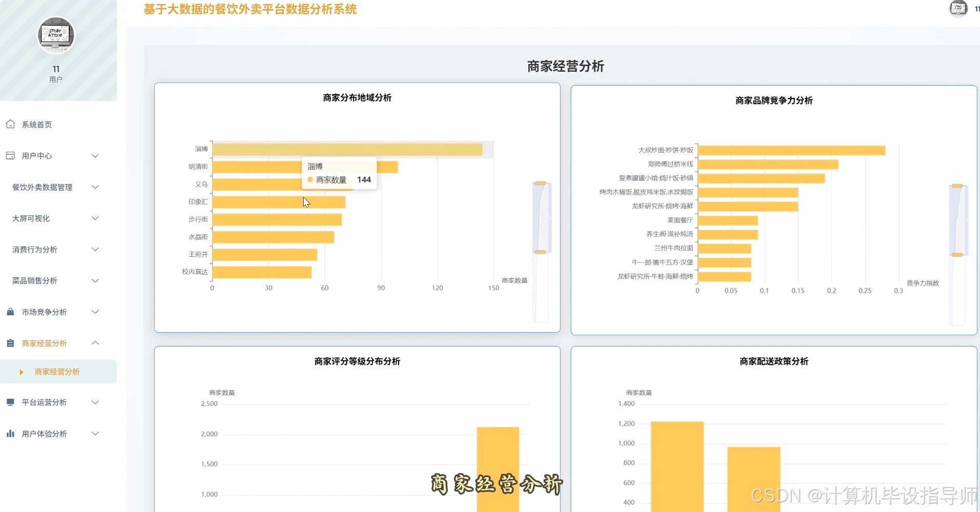
Task: Click the card icon beside 用户中心
Action: 10,155
